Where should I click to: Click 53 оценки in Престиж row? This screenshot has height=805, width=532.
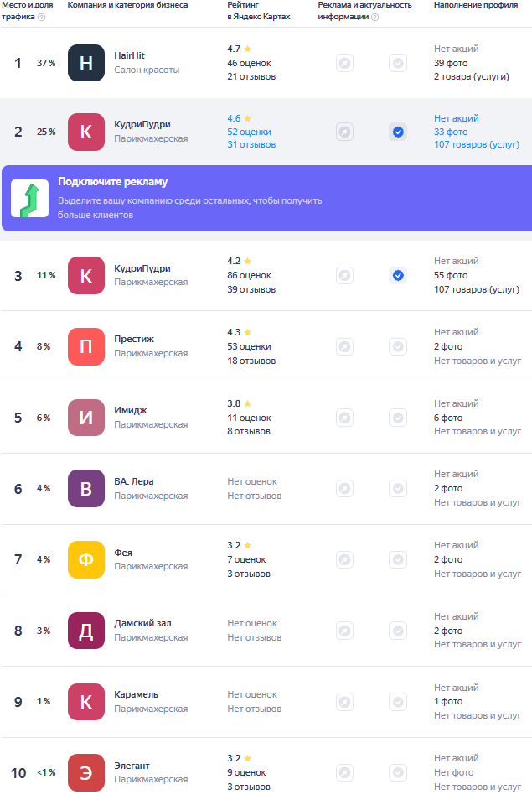point(250,346)
